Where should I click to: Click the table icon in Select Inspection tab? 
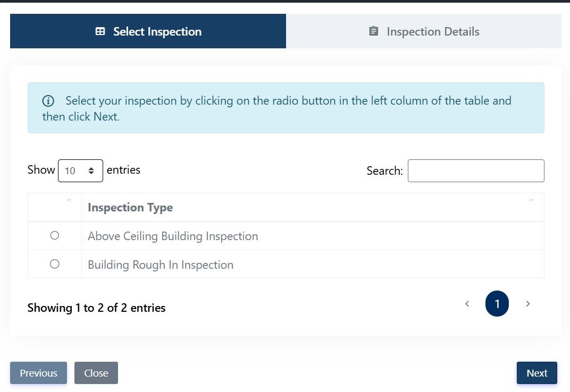[x=100, y=31]
